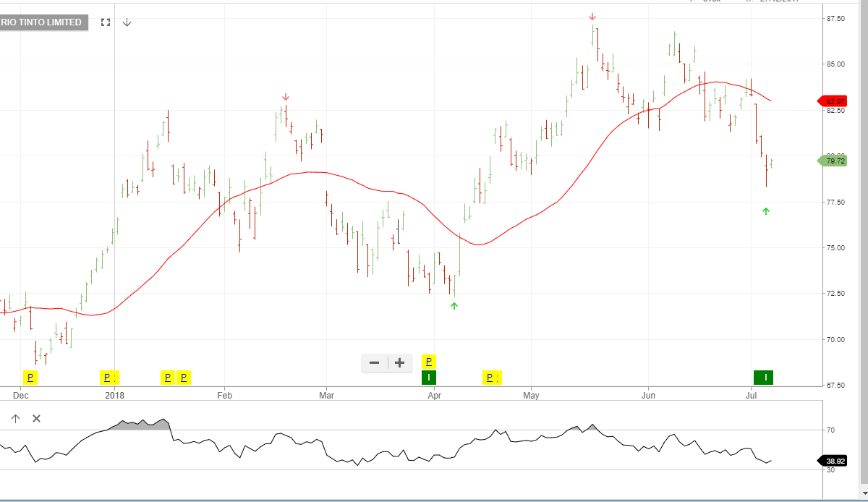This screenshot has height=502, width=868.
Task: Click the 2018 date axis label
Action: coord(114,396)
